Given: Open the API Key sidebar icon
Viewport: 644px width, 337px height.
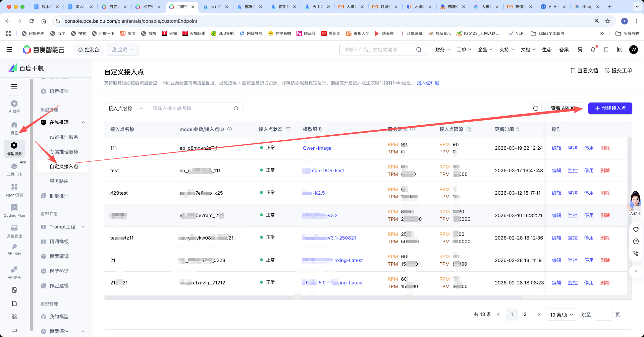Looking at the screenshot, I should pos(14,249).
